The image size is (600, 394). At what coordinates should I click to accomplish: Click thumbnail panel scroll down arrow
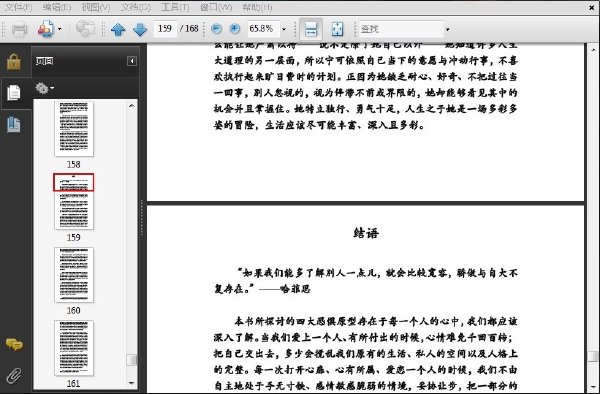(x=132, y=383)
